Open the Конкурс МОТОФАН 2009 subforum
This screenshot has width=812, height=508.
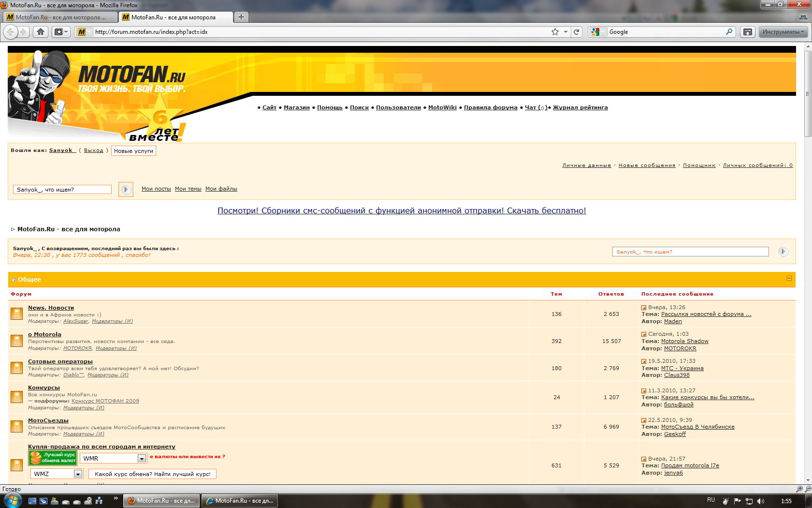[x=105, y=401]
